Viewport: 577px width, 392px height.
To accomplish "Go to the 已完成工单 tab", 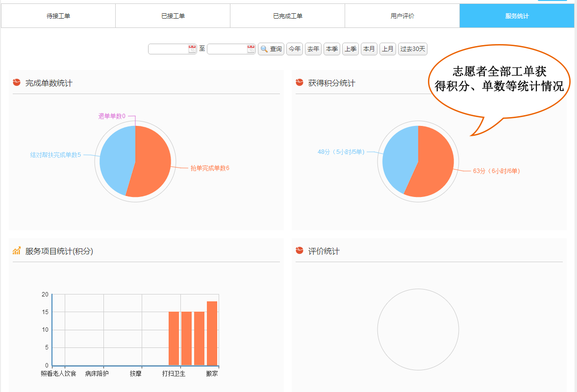I will click(x=288, y=16).
